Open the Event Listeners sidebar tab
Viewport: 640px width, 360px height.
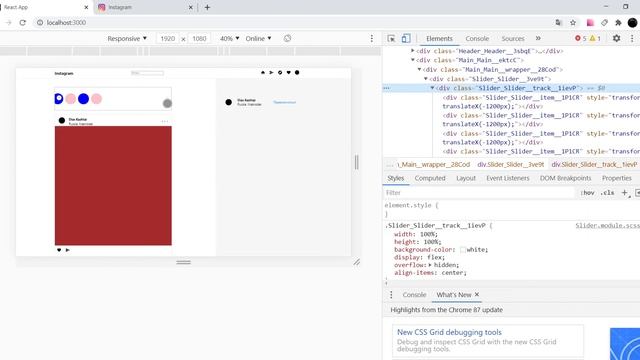507,178
